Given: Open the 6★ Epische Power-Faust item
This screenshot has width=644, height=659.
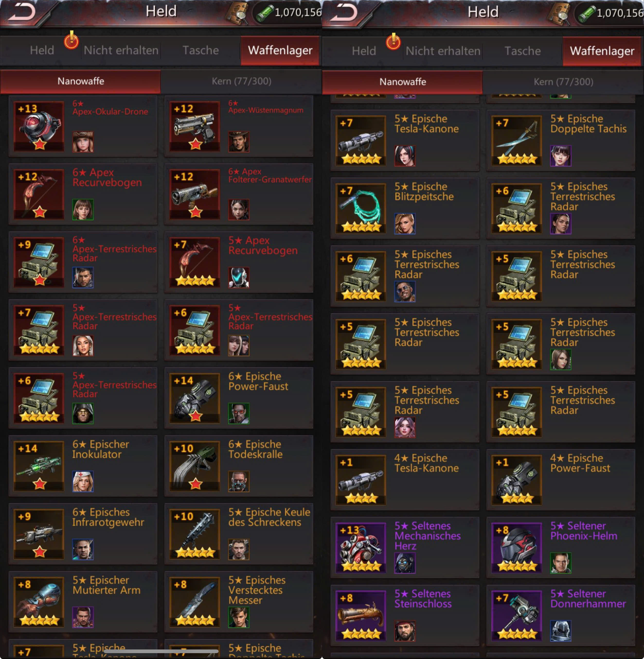Looking at the screenshot, I should click(x=239, y=398).
